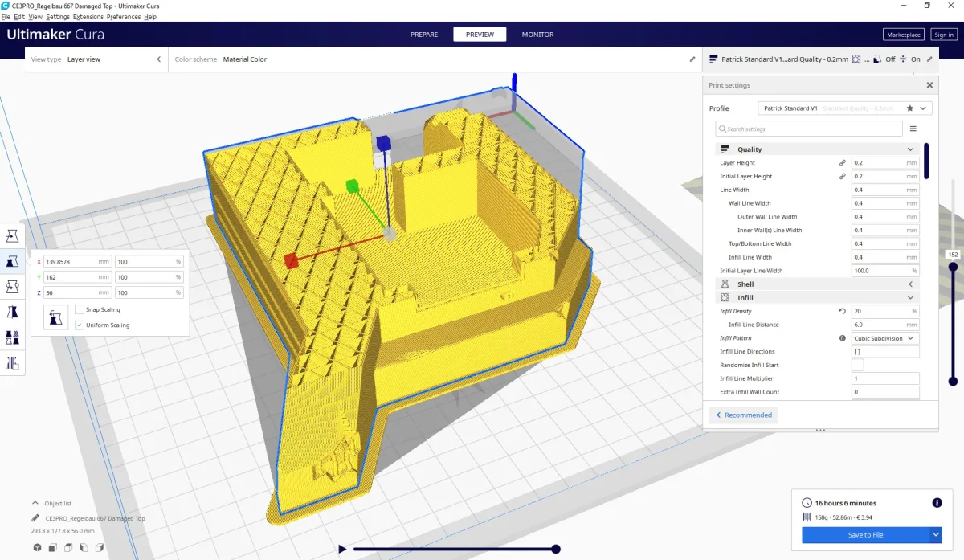The width and height of the screenshot is (964, 560).
Task: Switch to the MONITOR stage
Action: [537, 35]
